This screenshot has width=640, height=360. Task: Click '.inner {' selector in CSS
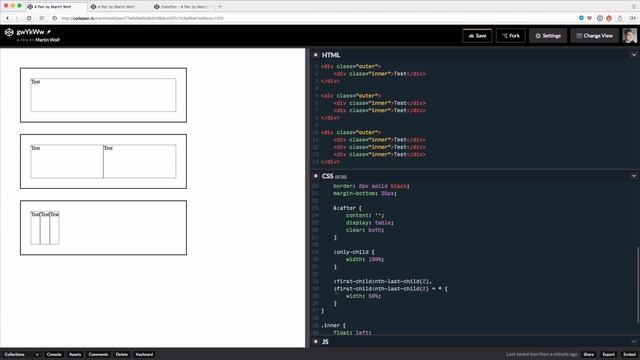click(x=333, y=325)
